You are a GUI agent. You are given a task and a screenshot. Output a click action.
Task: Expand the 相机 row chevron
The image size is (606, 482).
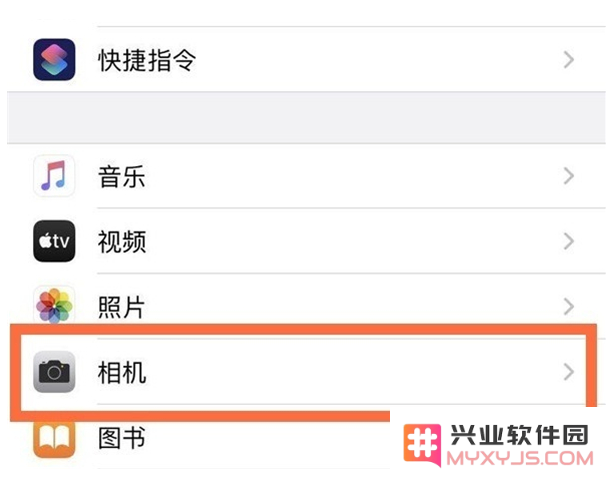click(x=569, y=372)
